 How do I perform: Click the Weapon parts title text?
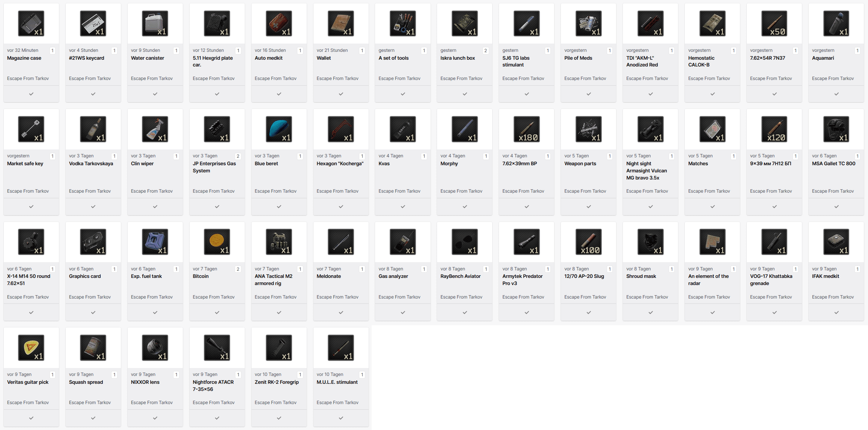click(x=580, y=164)
